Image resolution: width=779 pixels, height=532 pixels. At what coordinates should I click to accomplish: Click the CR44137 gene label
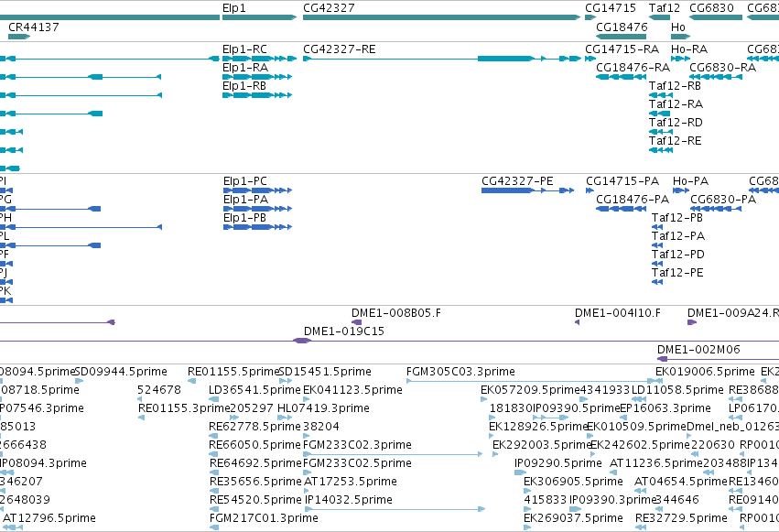pyautogui.click(x=33, y=27)
